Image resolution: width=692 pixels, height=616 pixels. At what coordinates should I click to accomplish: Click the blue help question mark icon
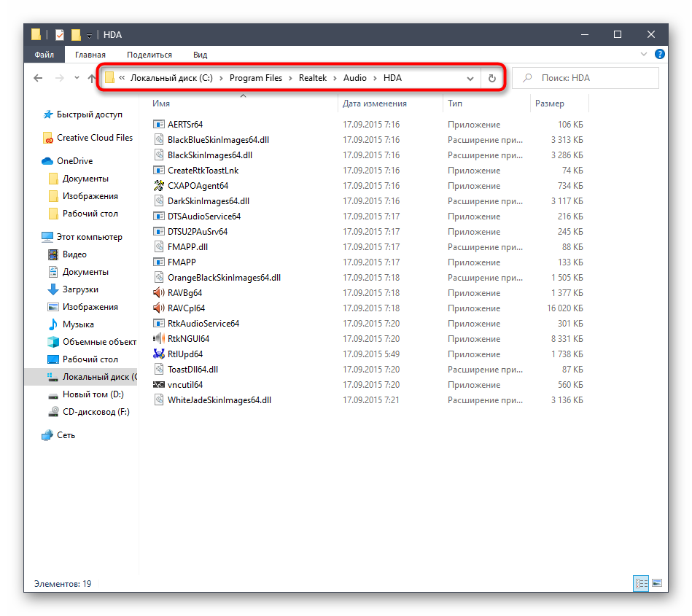pos(659,55)
